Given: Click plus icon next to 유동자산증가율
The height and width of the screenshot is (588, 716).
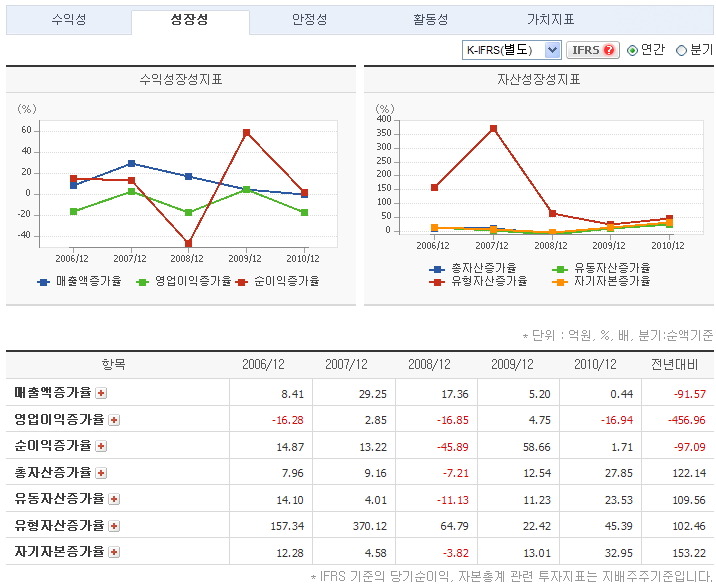Looking at the screenshot, I should point(113,499).
